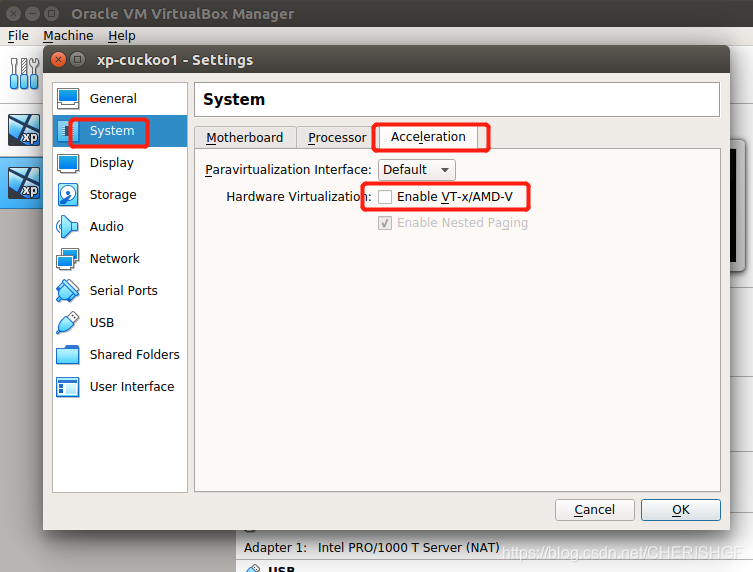Select General in settings sidebar
This screenshot has height=572, width=753.
coord(120,98)
